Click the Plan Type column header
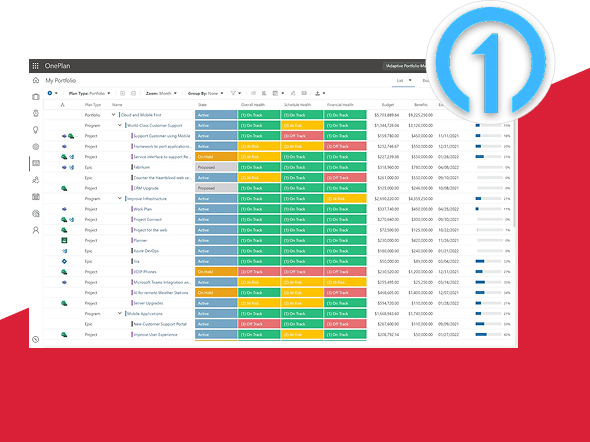 tap(93, 105)
